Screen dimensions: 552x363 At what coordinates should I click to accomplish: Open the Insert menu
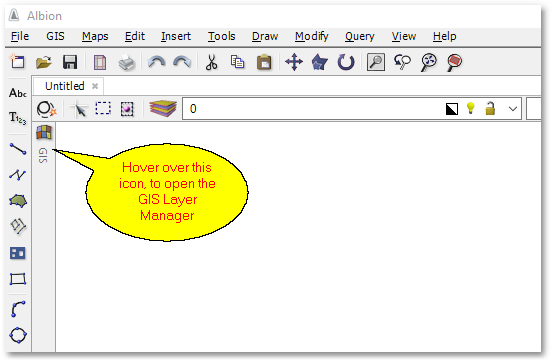tap(176, 36)
